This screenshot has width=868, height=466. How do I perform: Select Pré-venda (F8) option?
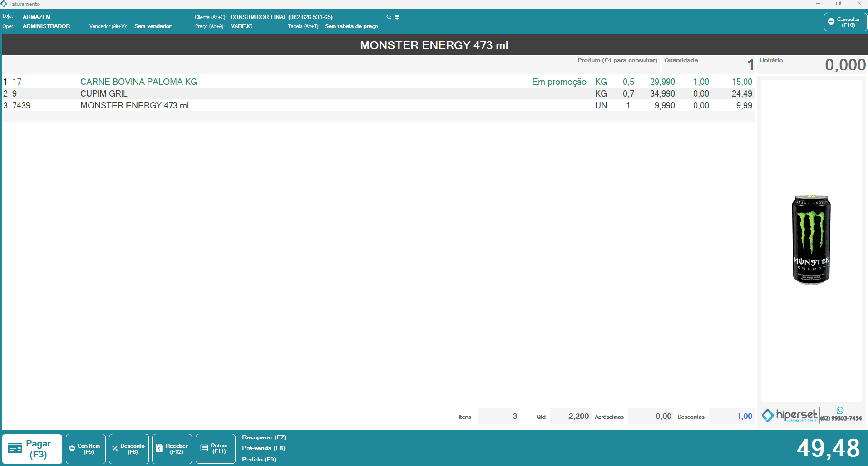click(263, 448)
